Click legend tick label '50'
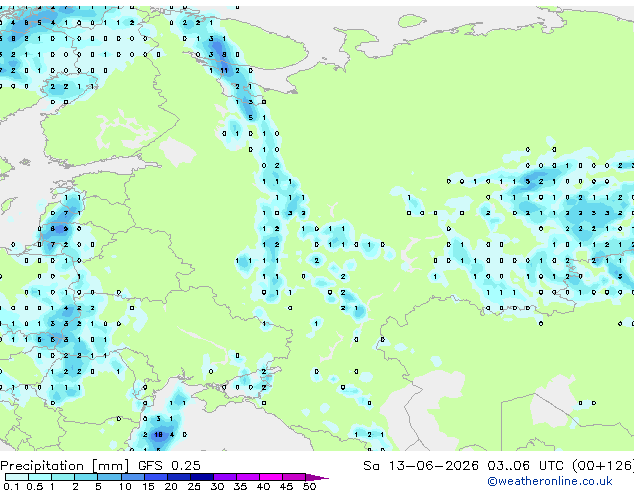The height and width of the screenshot is (490, 634). (x=309, y=486)
